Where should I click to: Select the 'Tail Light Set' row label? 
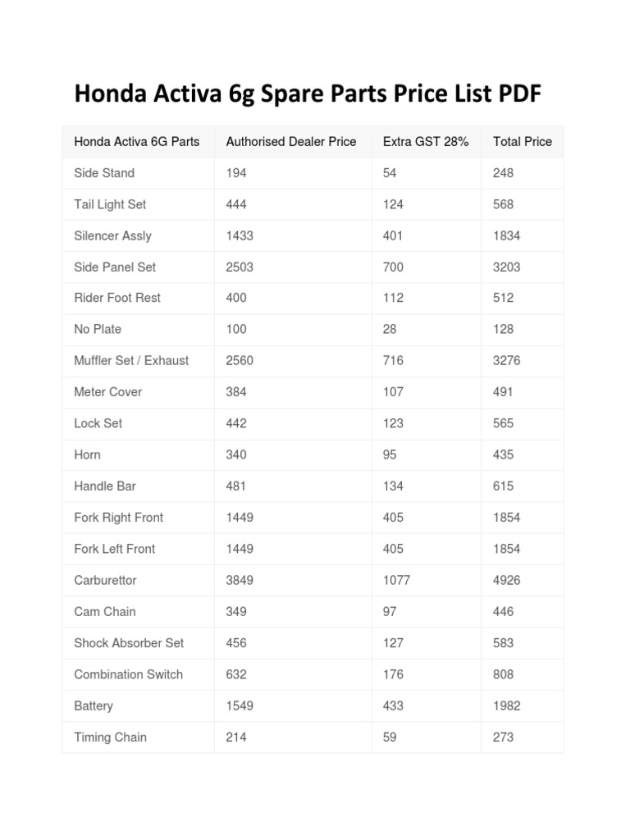pyautogui.click(x=110, y=204)
